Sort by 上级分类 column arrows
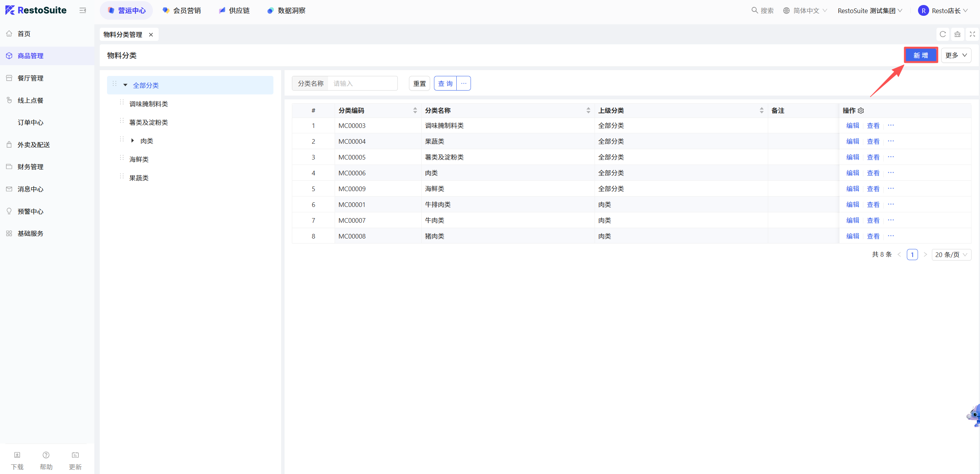The height and width of the screenshot is (474, 980). point(761,111)
